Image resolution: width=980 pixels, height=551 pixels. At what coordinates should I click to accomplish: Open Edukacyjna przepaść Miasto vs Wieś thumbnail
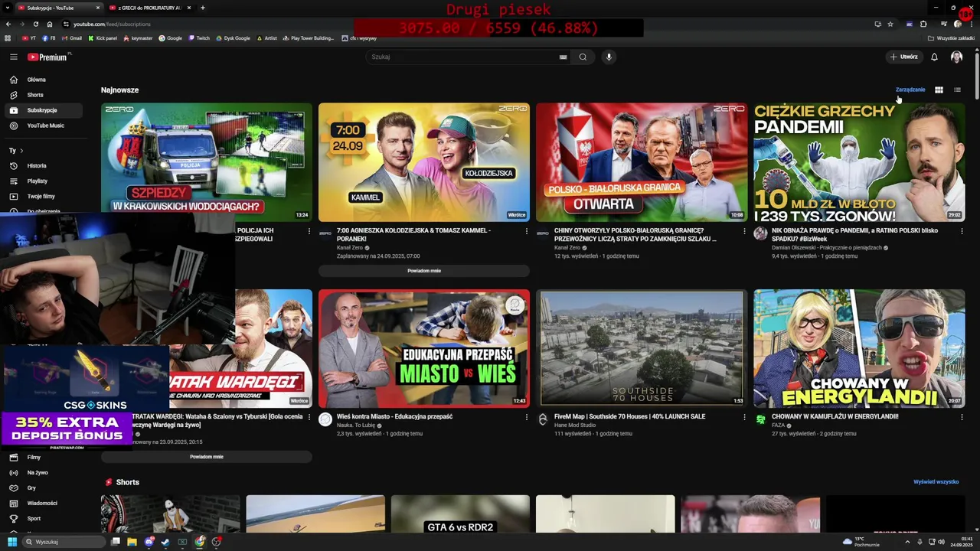click(x=424, y=348)
